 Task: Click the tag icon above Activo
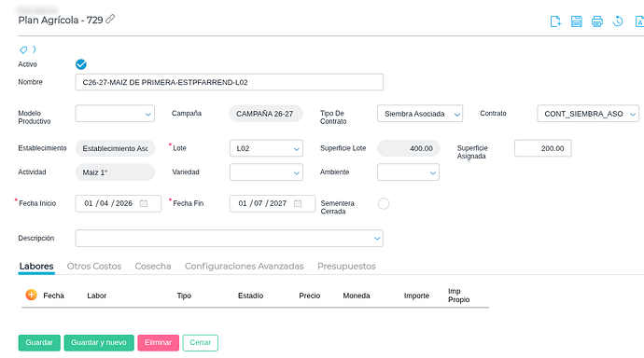coord(23,49)
